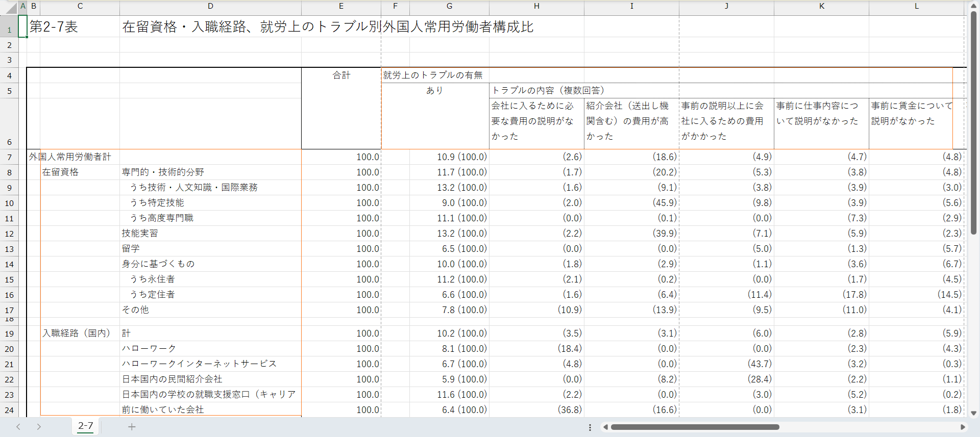
Task: Click the vertical scrollbar up arrow
Action: tap(973, 6)
